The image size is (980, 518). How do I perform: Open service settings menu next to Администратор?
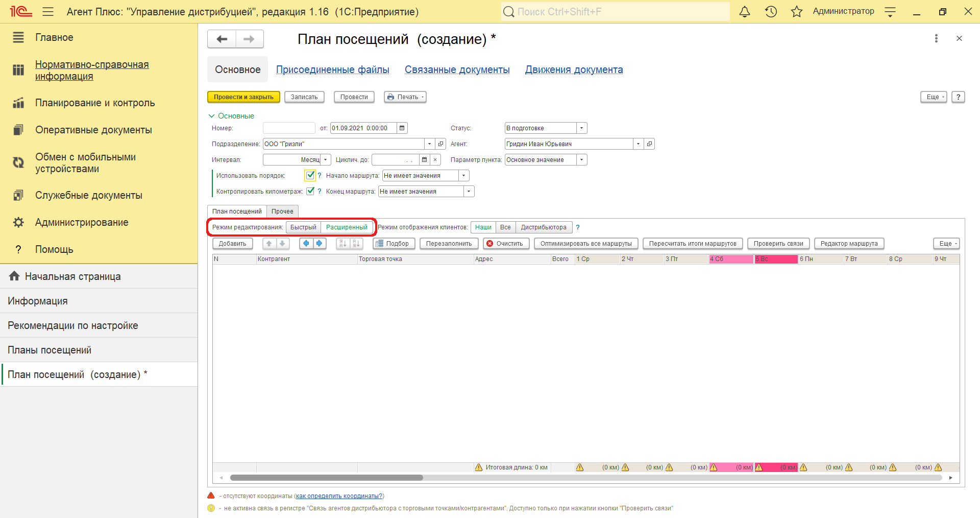[890, 11]
